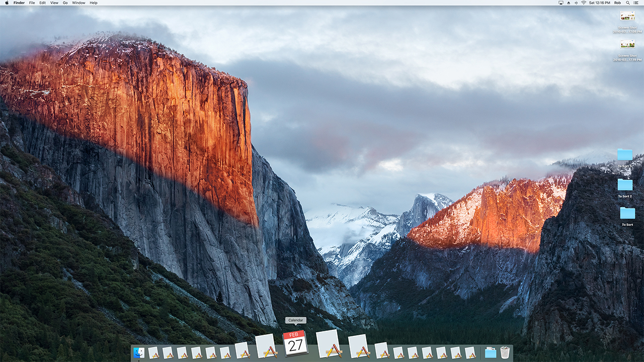644x362 pixels.
Task: Open the View menu
Action: click(x=54, y=3)
